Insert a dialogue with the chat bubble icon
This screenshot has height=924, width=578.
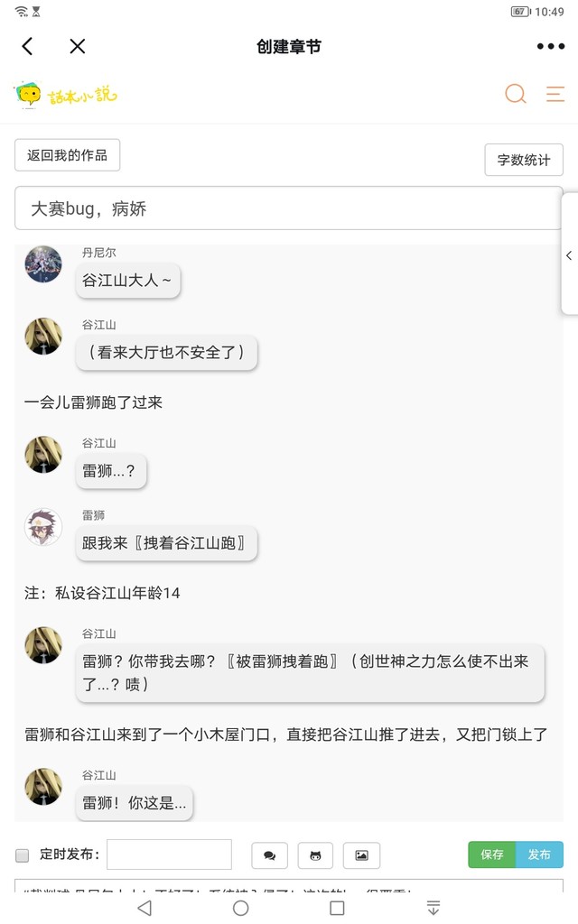point(269,855)
